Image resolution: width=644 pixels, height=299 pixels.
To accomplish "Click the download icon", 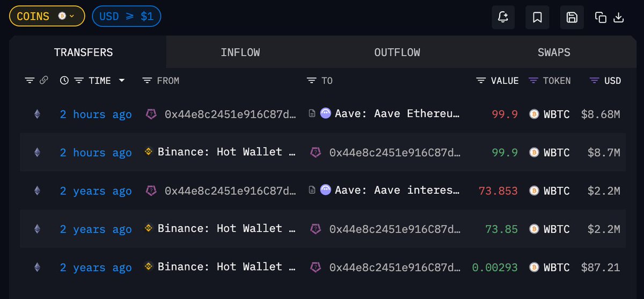I will tap(618, 17).
